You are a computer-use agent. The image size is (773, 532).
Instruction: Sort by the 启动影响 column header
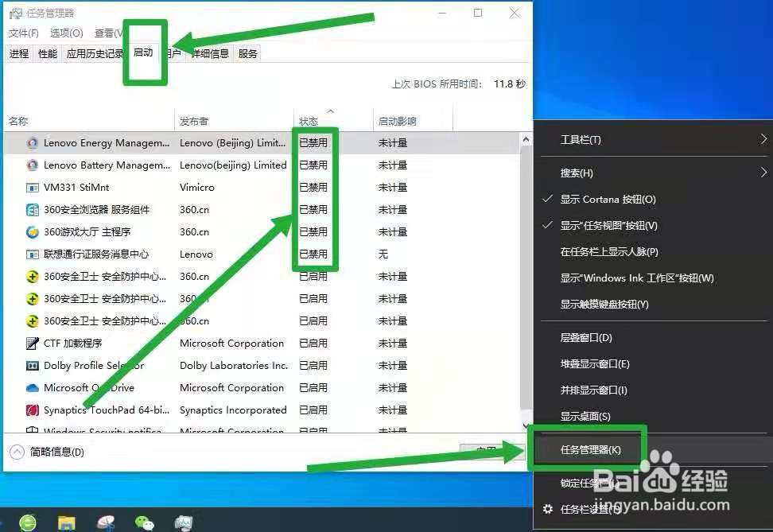[413, 121]
